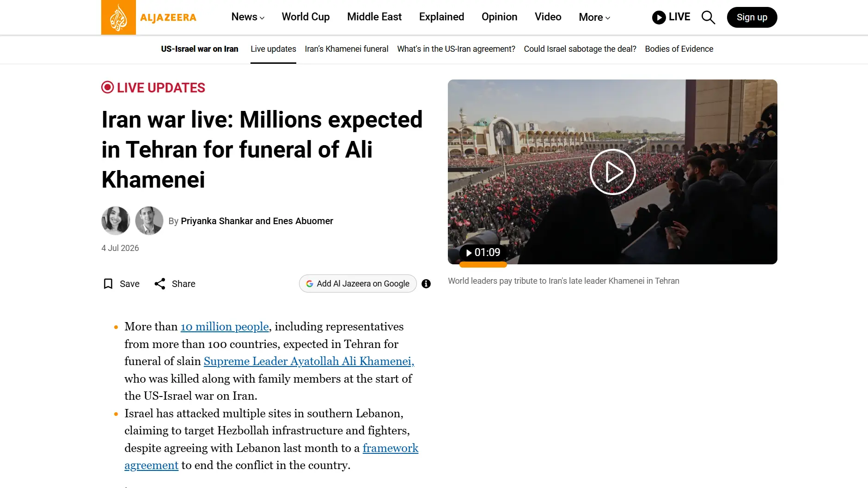868x488 pixels.
Task: Click the LIVE UPDATES red label
Action: pyautogui.click(x=153, y=88)
